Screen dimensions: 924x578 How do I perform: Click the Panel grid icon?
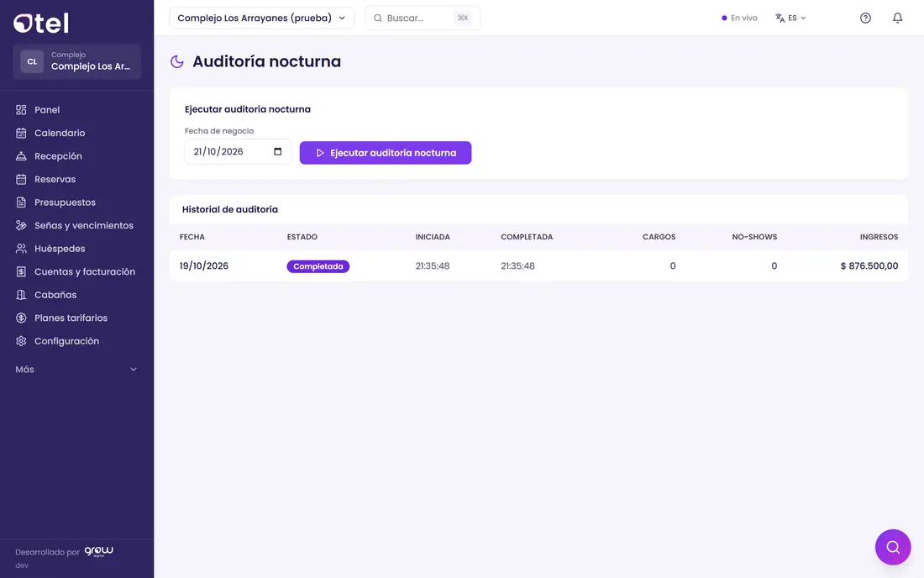pos(21,109)
